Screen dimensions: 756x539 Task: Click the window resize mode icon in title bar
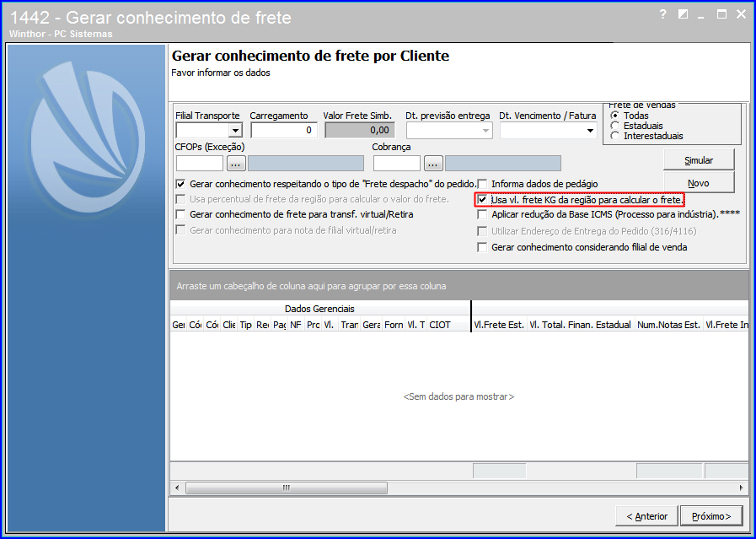point(683,14)
